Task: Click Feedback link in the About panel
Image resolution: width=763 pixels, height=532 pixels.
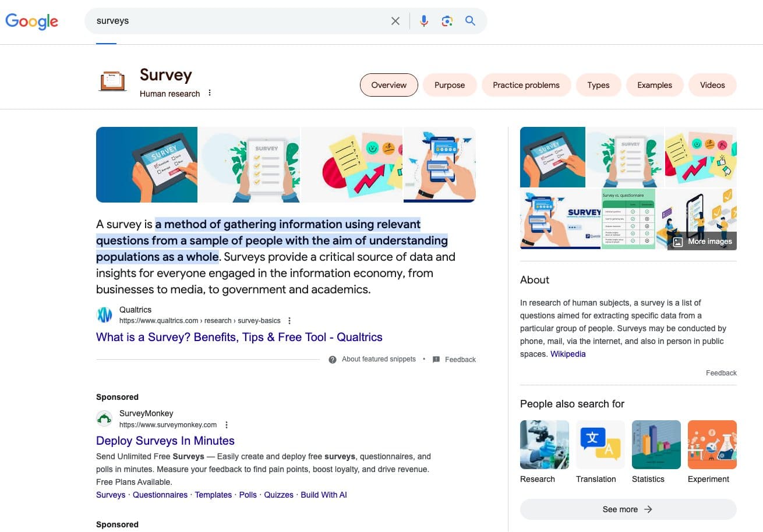Action: coord(721,373)
